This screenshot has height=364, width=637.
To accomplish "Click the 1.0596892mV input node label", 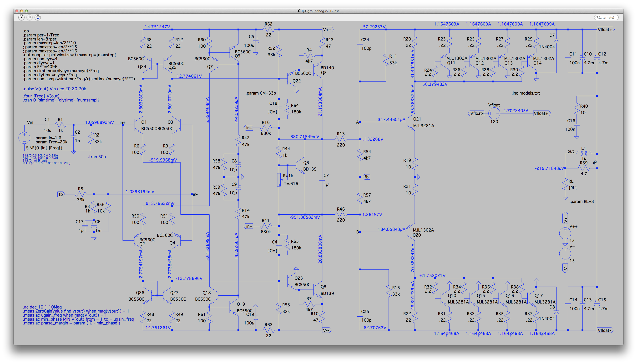I will pyautogui.click(x=99, y=122).
